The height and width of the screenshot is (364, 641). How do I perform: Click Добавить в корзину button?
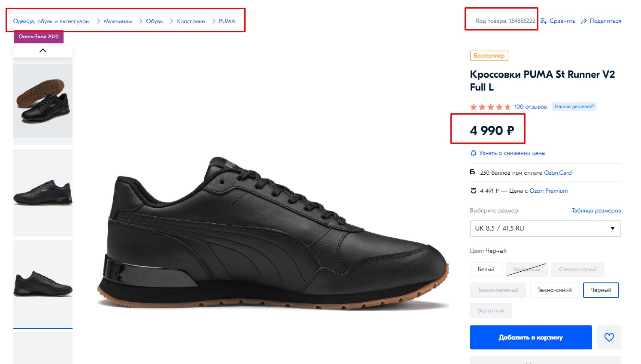pos(531,337)
